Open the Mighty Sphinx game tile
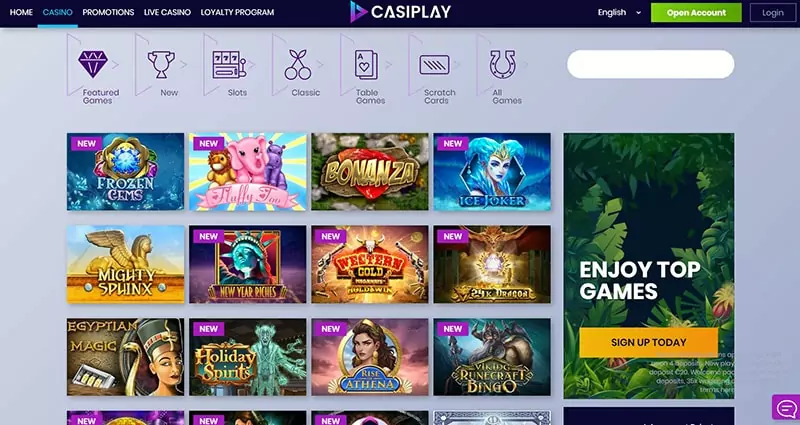Viewport: 800px width, 425px height. tap(126, 264)
